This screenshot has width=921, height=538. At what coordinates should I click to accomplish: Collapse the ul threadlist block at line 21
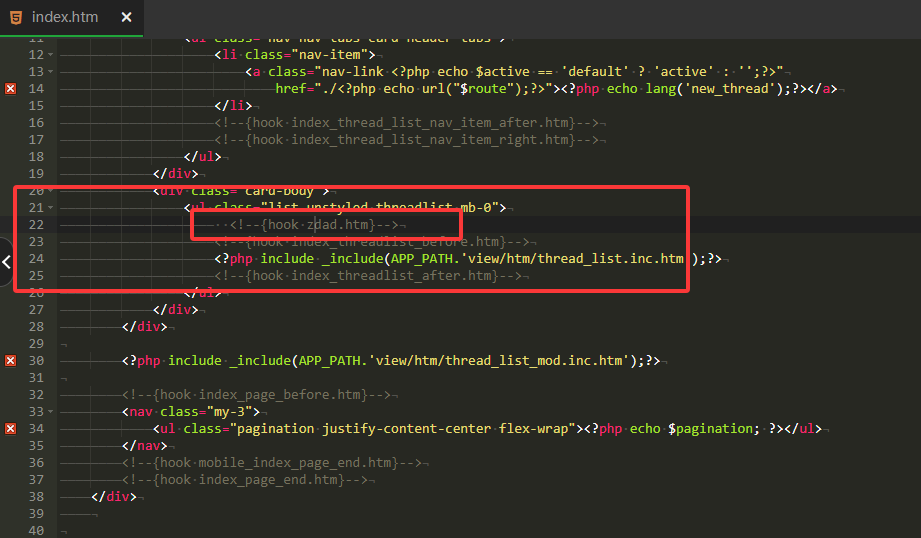[x=51, y=208]
